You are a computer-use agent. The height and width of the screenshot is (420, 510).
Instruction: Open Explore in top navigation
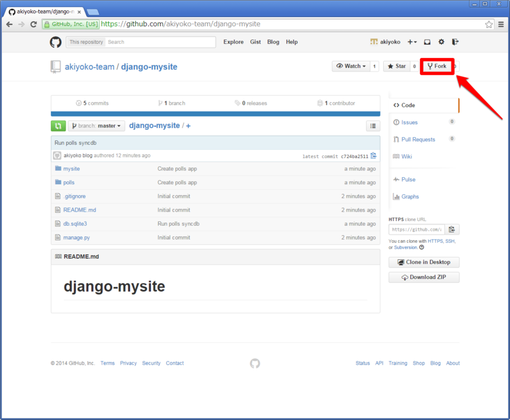(233, 42)
